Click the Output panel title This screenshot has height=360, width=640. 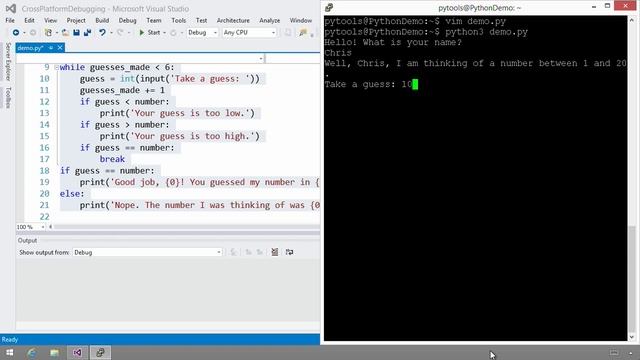pyautogui.click(x=27, y=240)
